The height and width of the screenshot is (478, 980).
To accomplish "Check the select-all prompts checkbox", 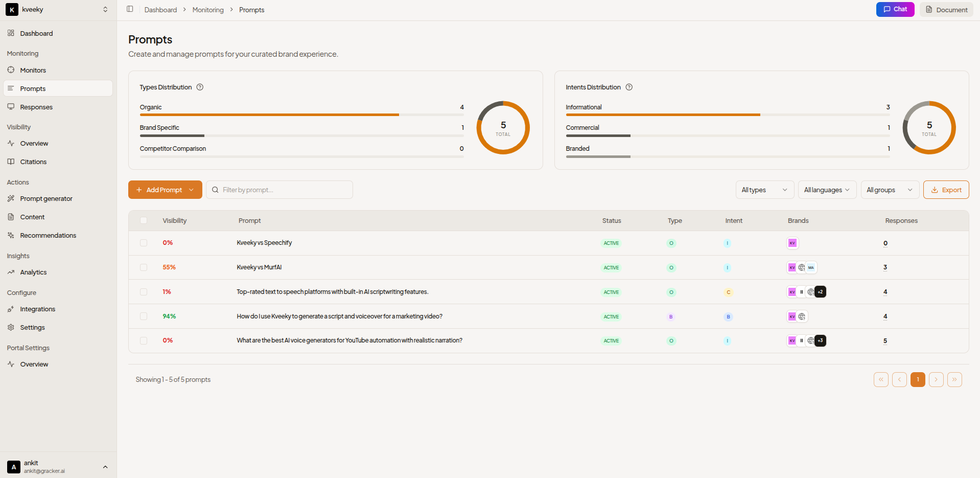I will point(144,221).
